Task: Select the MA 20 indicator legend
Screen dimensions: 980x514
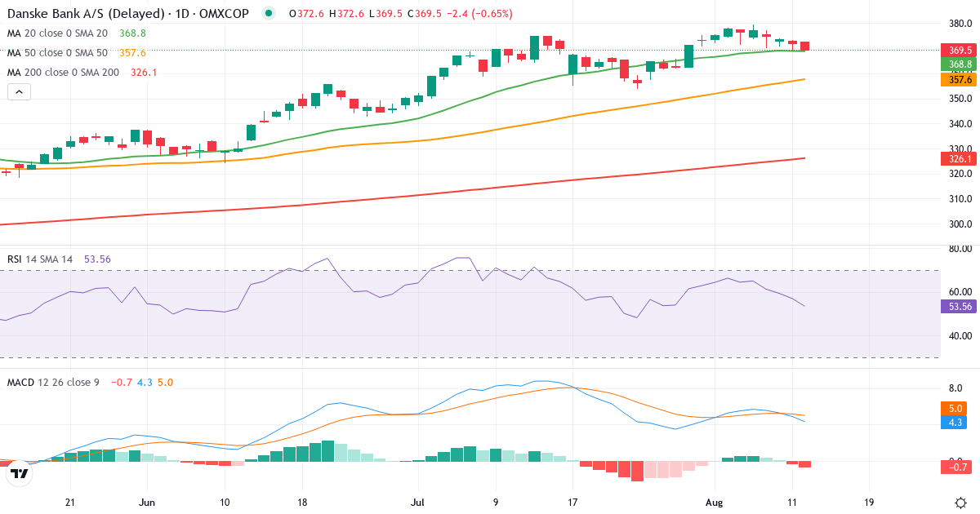Action: click(x=57, y=33)
